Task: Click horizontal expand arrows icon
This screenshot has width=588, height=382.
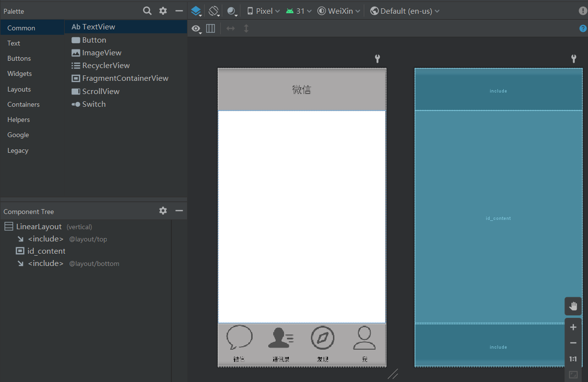Action: point(231,28)
